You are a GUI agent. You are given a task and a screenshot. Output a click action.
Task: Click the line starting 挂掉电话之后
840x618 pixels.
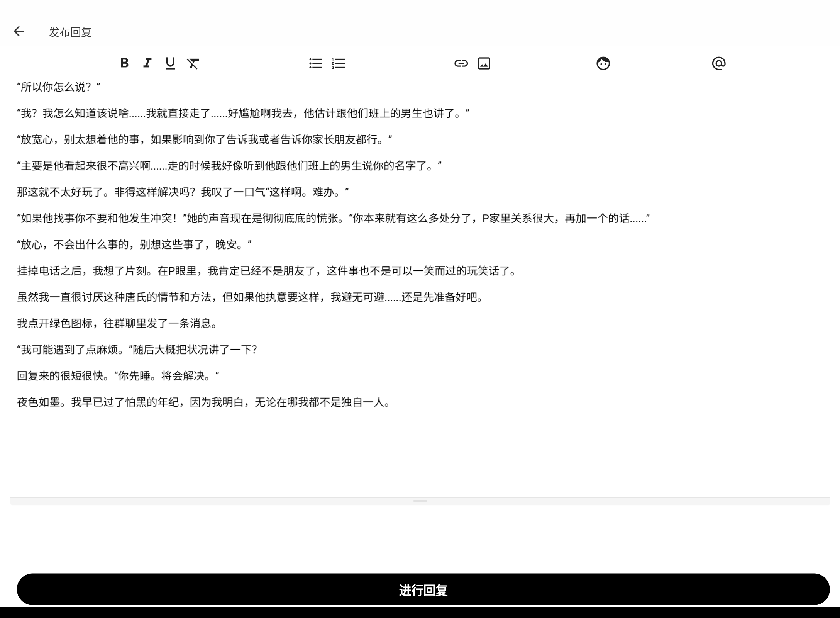(x=267, y=271)
